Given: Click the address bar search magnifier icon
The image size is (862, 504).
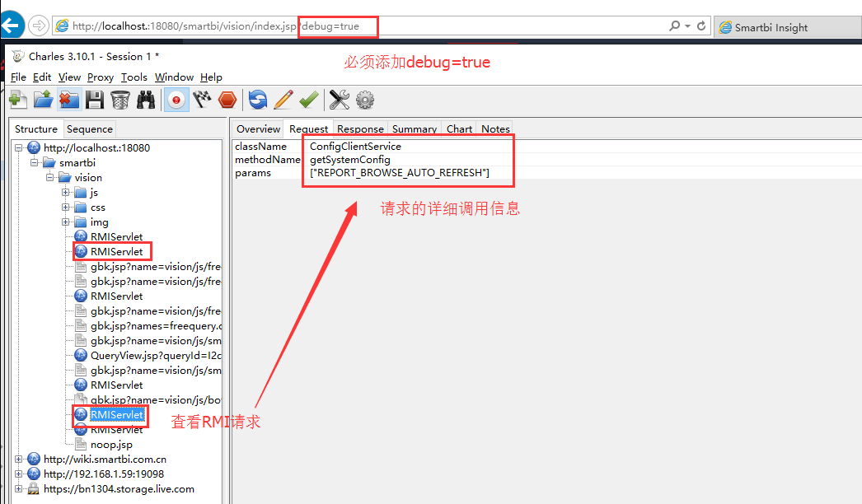Looking at the screenshot, I should coord(675,26).
